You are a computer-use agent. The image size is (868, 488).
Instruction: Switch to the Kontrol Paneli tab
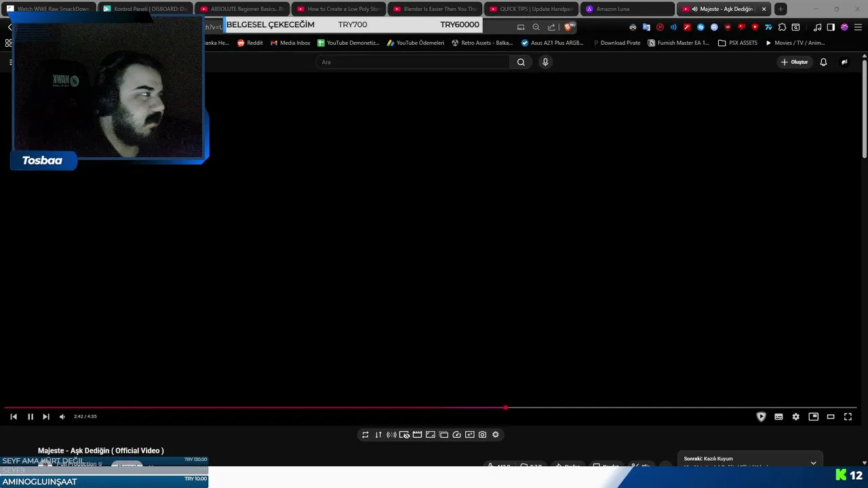pyautogui.click(x=145, y=9)
